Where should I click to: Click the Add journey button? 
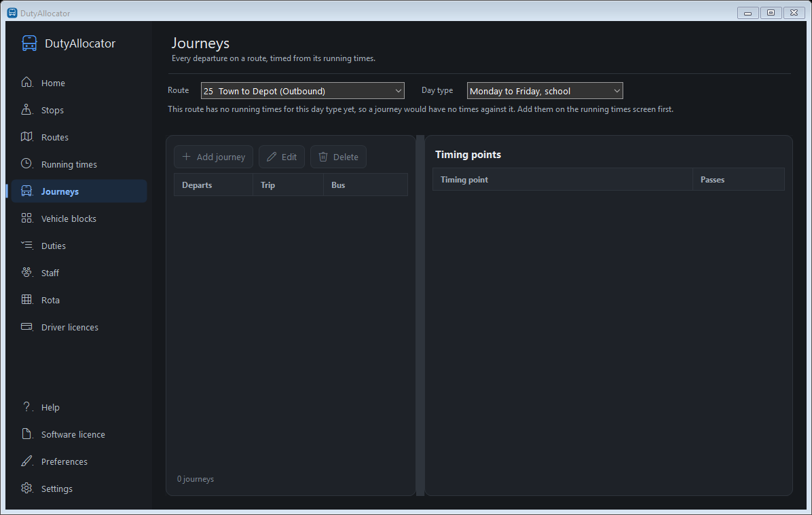coord(213,157)
